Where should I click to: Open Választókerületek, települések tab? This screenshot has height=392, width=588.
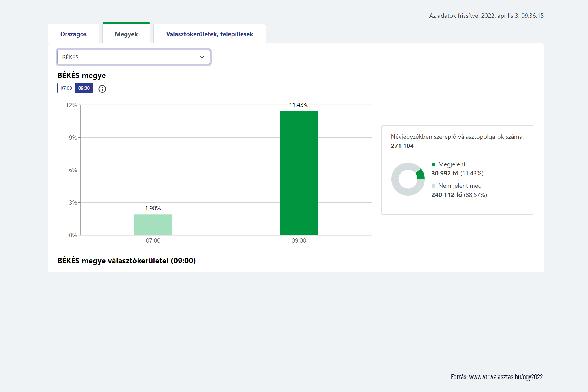click(209, 34)
